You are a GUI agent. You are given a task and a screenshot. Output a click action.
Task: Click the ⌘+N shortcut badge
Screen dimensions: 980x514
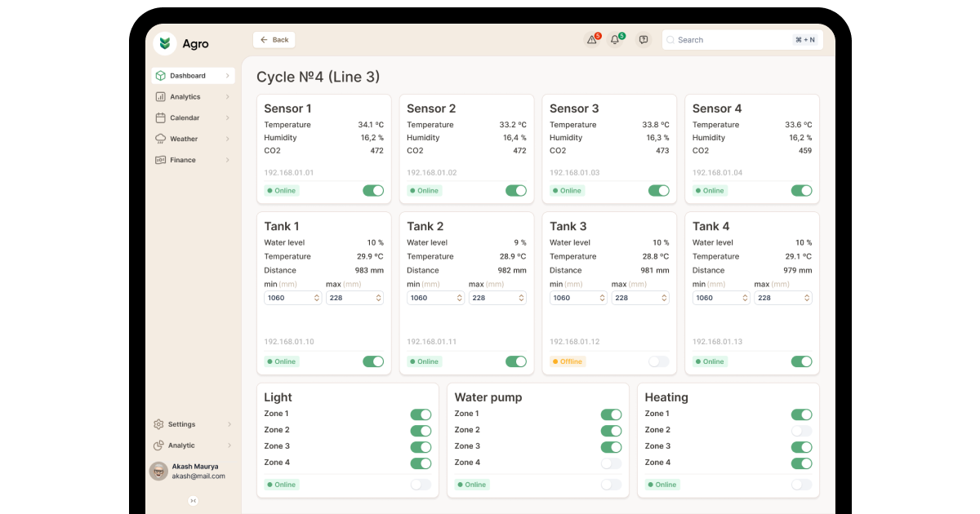point(804,39)
